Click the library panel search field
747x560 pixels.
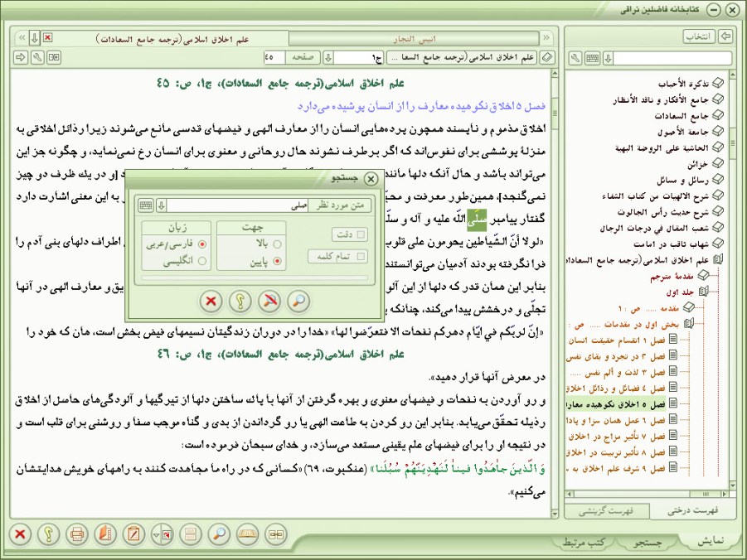click(672, 59)
